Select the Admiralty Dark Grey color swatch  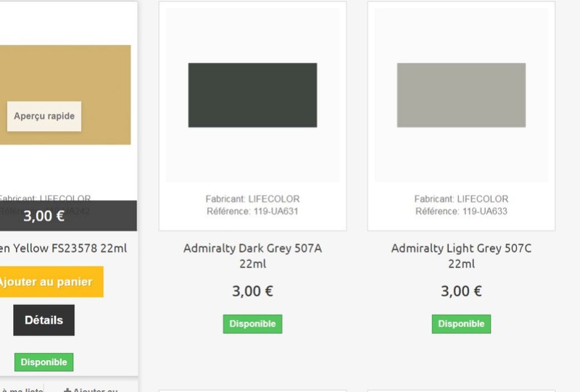[x=252, y=95]
